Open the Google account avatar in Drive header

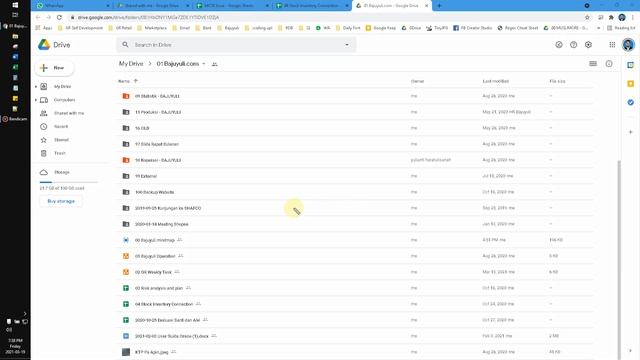628,45
